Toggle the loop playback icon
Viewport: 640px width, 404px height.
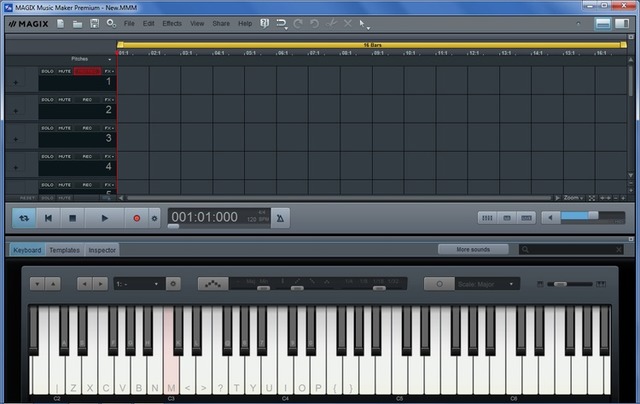pos(25,217)
